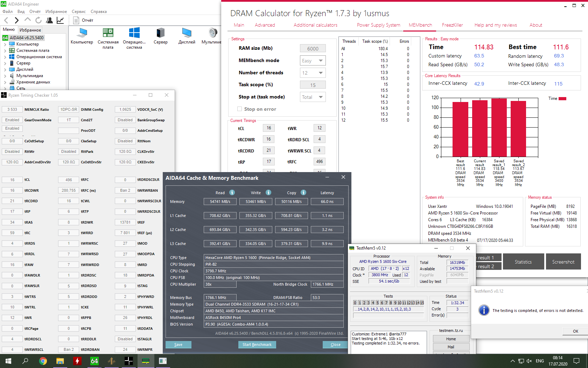
Task: Open the graph icon in AIDA64 toolbar
Action: click(x=60, y=20)
